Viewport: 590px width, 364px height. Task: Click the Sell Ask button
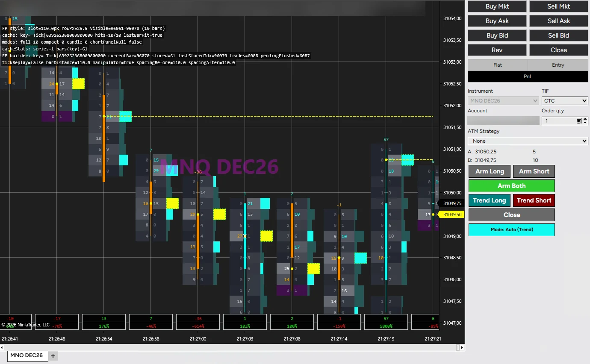[x=559, y=21]
